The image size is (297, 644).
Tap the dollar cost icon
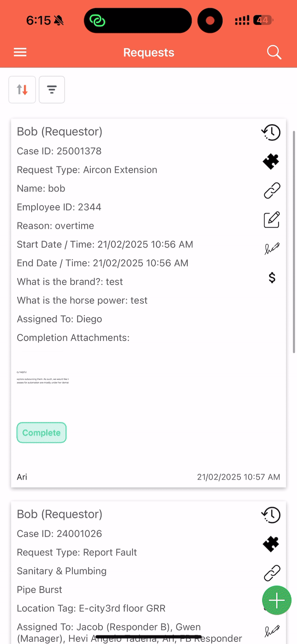click(272, 277)
